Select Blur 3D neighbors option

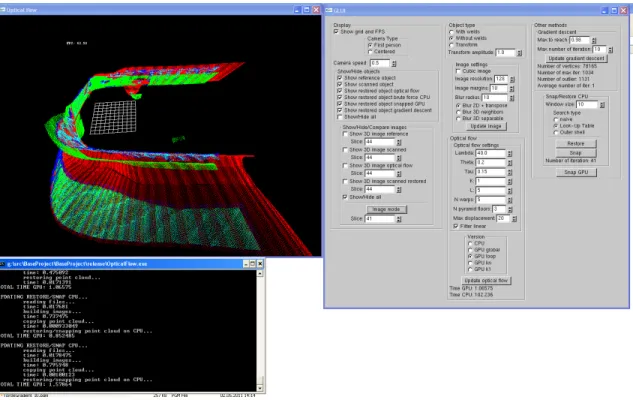click(x=458, y=112)
